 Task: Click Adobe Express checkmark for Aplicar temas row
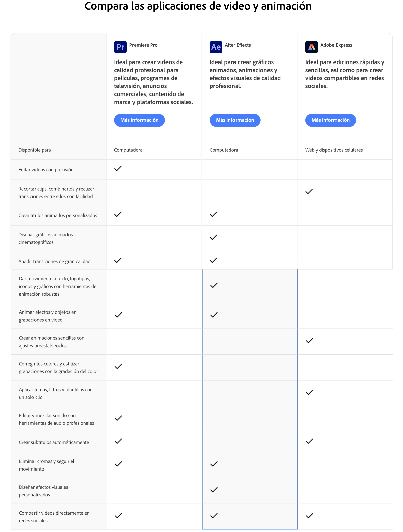310,392
